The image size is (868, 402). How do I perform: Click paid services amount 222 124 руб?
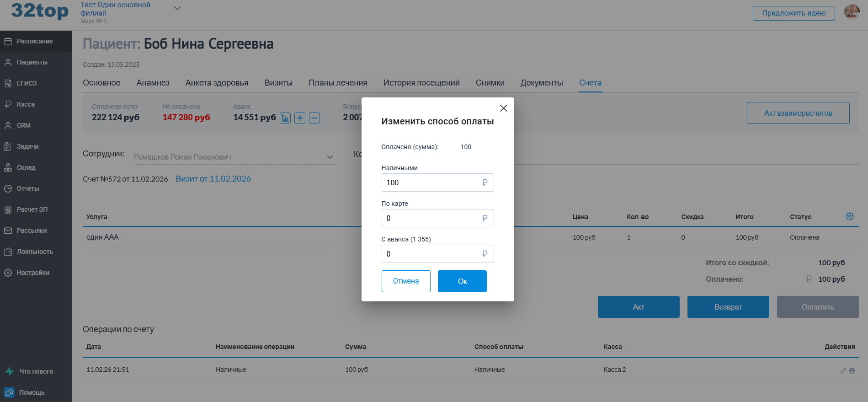[x=116, y=118]
